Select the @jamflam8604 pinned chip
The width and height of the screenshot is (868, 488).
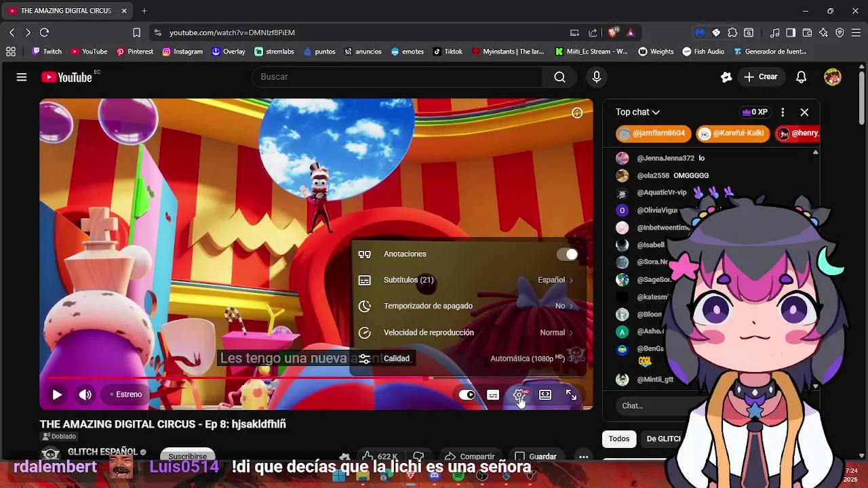tap(653, 134)
